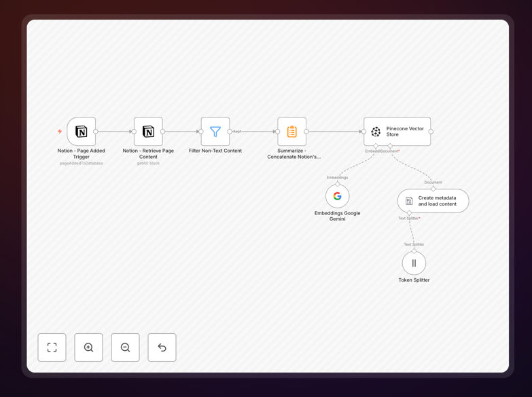
Task: Click the output connector of Summarize node
Action: tap(306, 132)
